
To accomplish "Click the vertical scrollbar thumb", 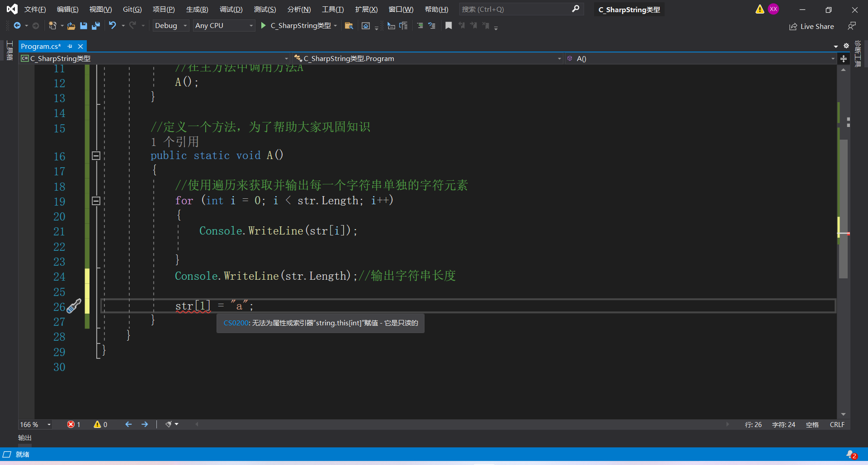I will (843, 208).
